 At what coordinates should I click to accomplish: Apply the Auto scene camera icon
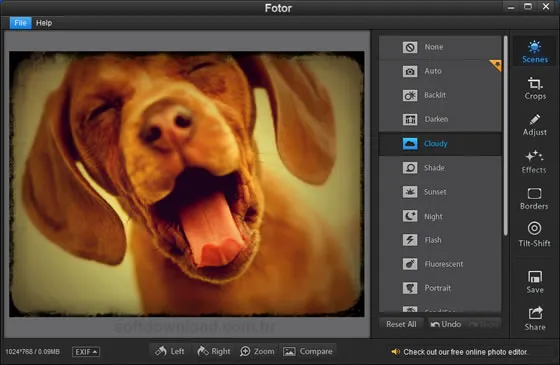pyautogui.click(x=410, y=71)
